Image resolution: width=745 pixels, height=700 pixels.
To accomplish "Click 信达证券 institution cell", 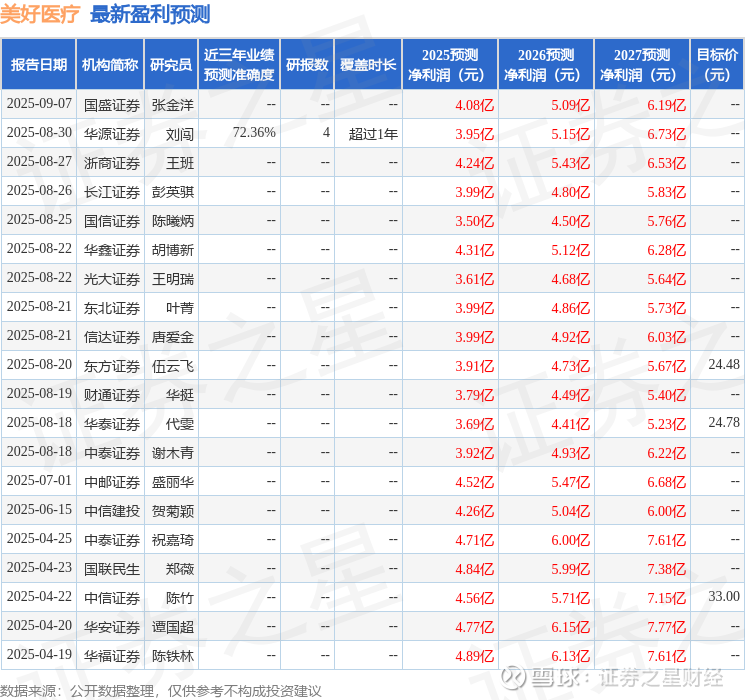I will [112, 337].
